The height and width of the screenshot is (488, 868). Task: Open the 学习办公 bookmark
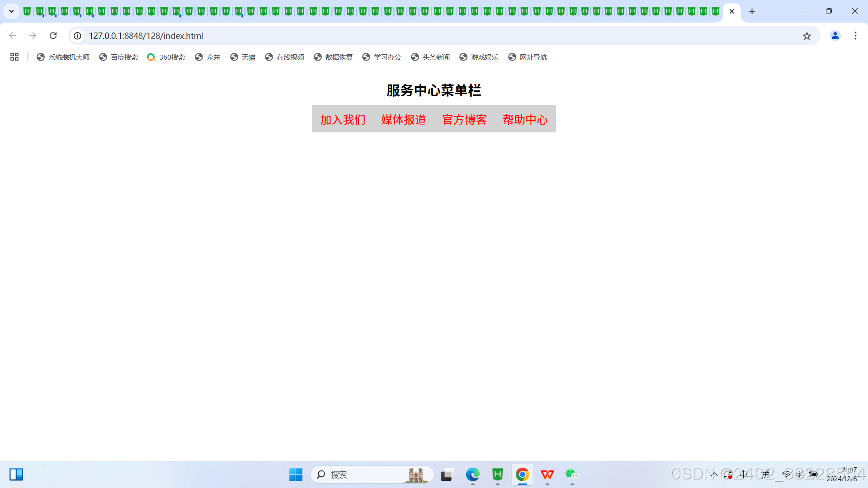point(382,57)
